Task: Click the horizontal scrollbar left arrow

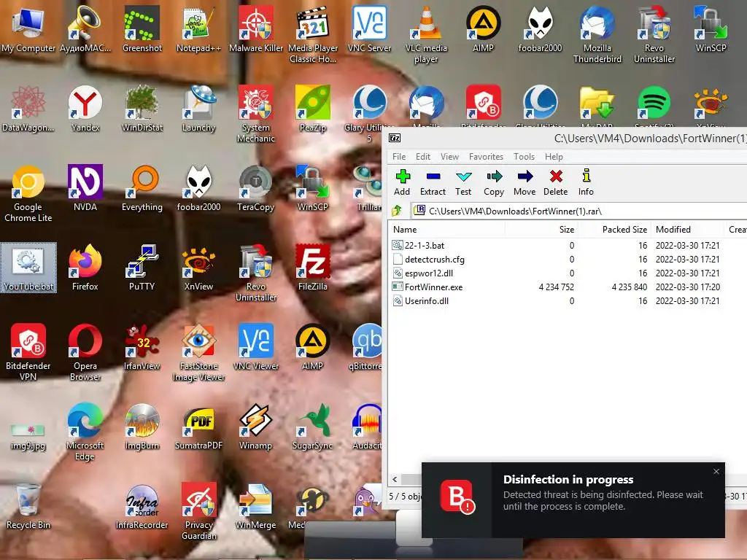Action: [x=395, y=480]
